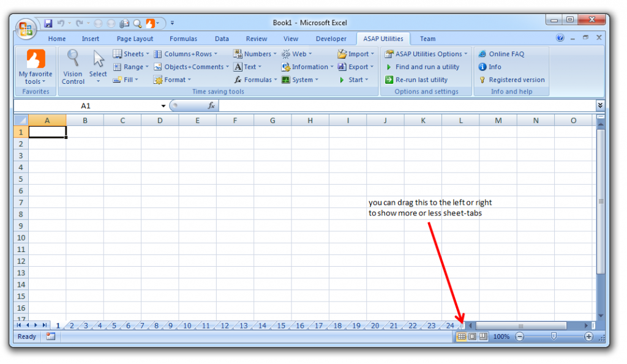
Task: Switch to the Data ribbon tab
Action: (x=222, y=39)
